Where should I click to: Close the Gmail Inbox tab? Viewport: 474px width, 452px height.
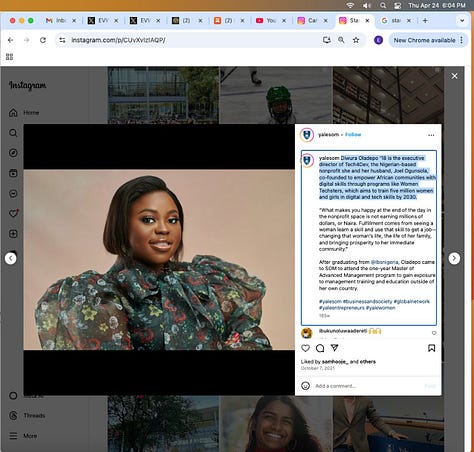pyautogui.click(x=74, y=21)
